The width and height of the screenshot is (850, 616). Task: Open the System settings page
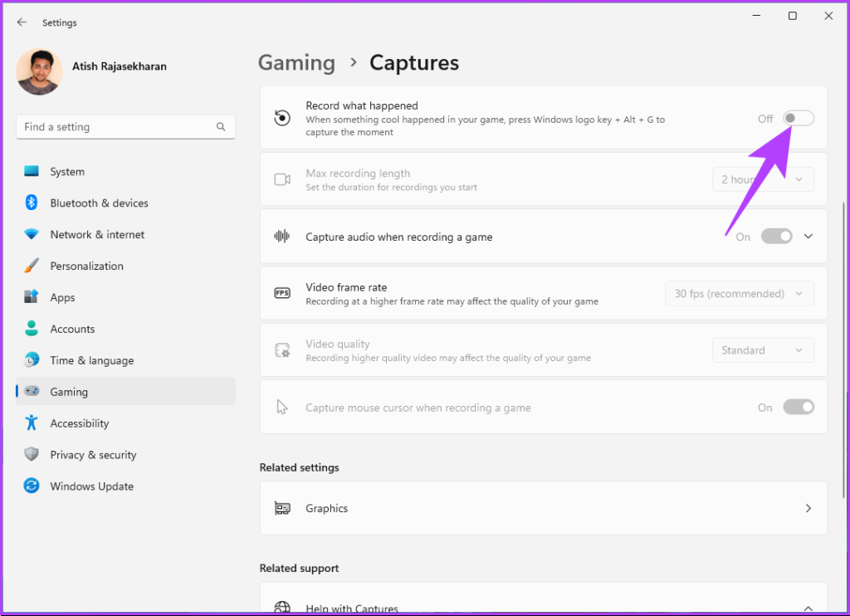[66, 172]
